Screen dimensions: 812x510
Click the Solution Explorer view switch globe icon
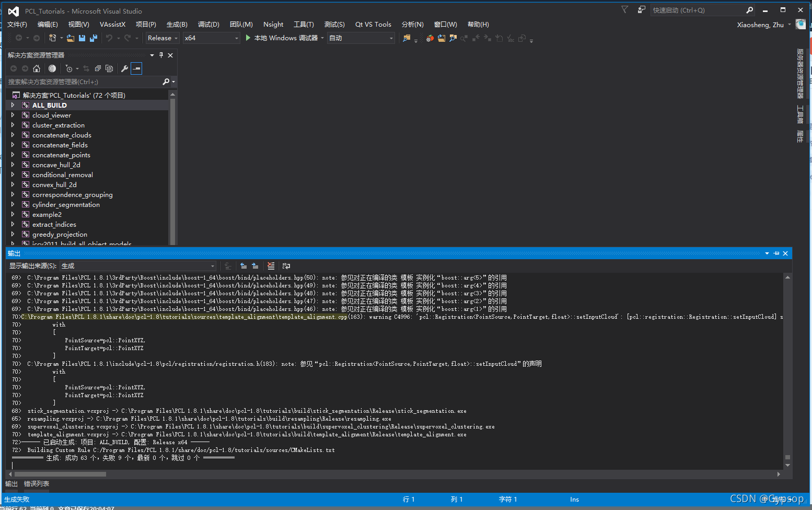(x=52, y=68)
